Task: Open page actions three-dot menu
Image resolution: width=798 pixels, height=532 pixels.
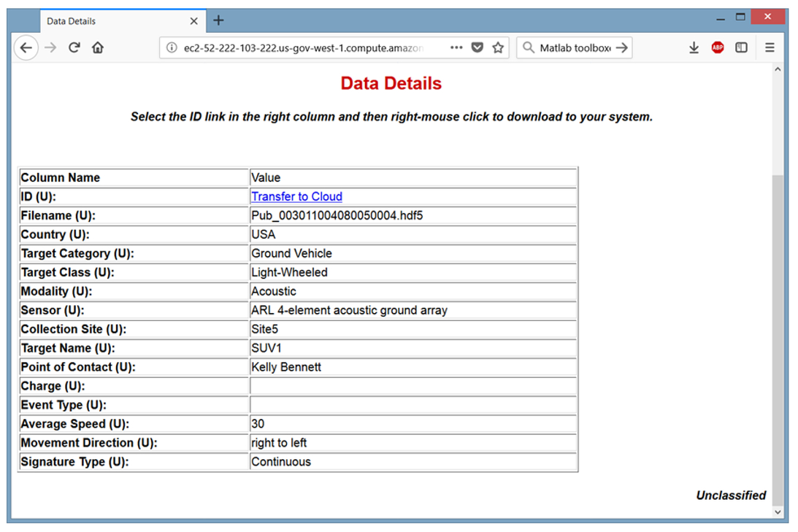Action: tap(456, 47)
